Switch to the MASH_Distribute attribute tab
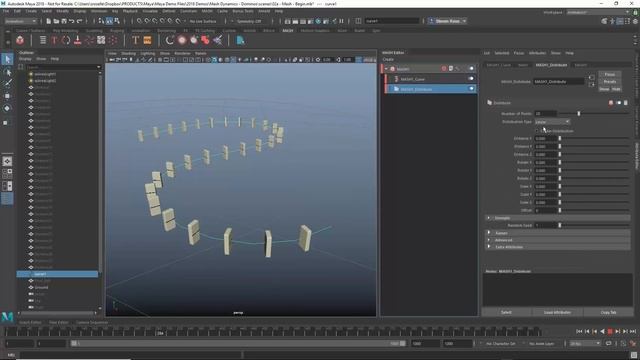Image resolution: width=640 pixels, height=360 pixels. tap(551, 65)
